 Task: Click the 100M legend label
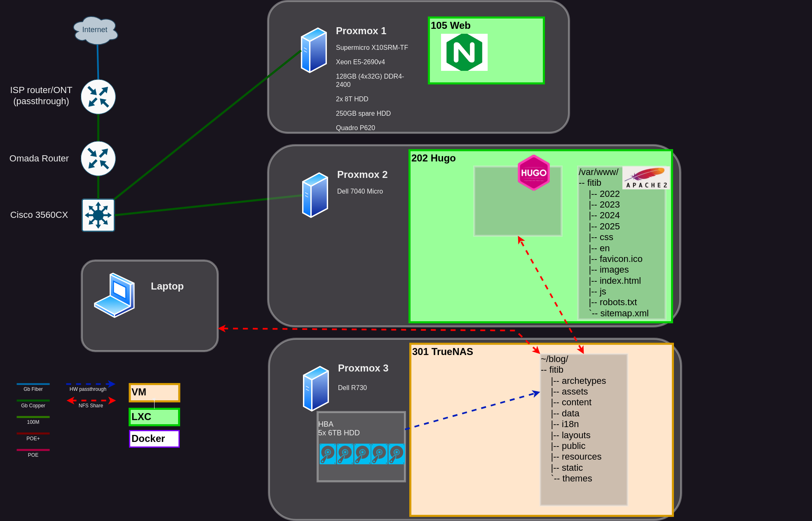[x=33, y=422]
